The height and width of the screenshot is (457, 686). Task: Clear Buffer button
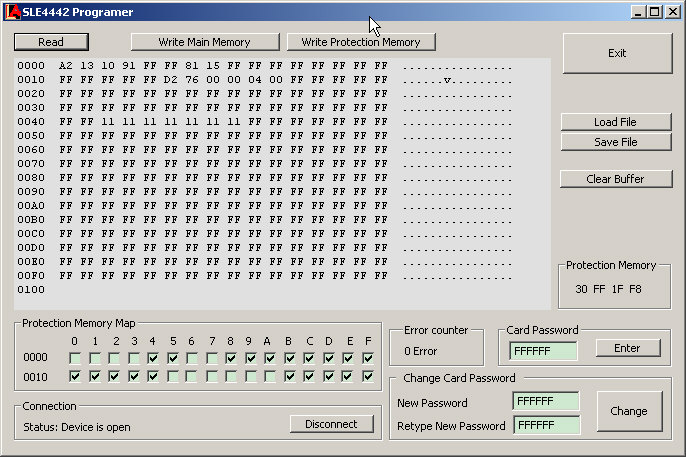pos(616,179)
